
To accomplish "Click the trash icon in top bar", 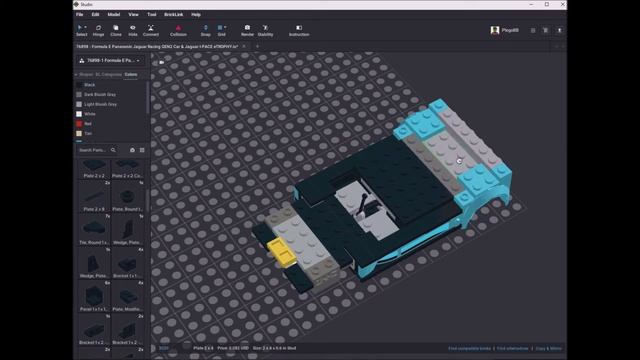I will pyautogui.click(x=545, y=30).
